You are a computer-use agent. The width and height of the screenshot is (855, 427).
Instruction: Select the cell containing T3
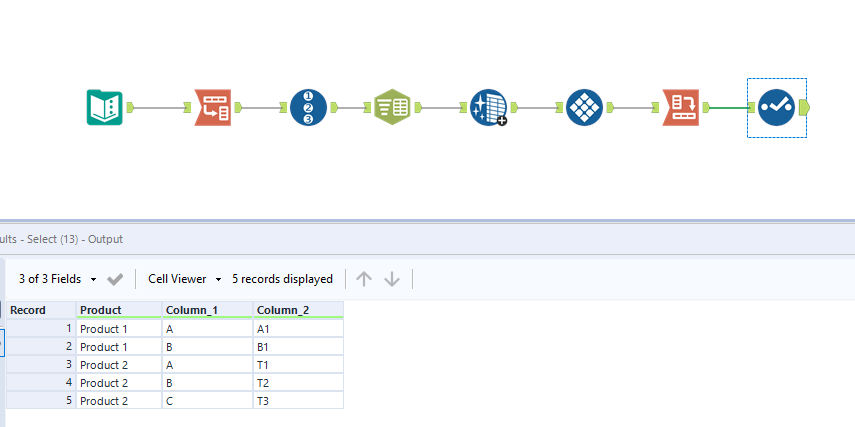297,400
